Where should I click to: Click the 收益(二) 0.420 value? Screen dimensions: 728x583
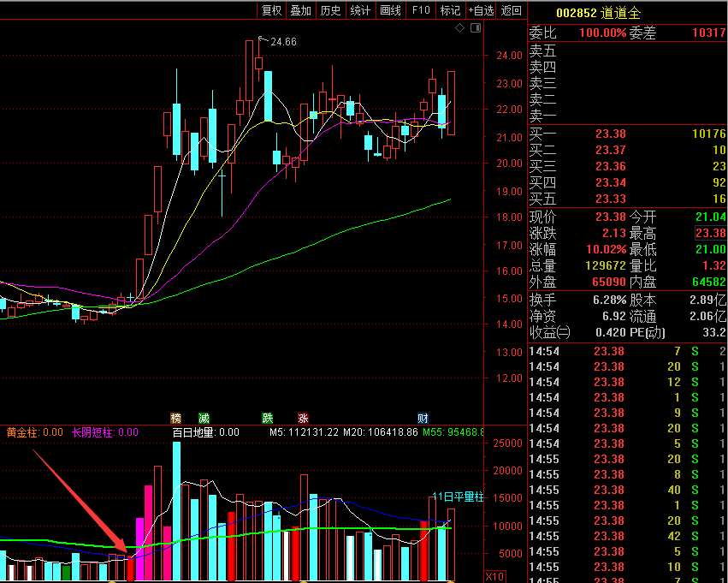pyautogui.click(x=611, y=333)
